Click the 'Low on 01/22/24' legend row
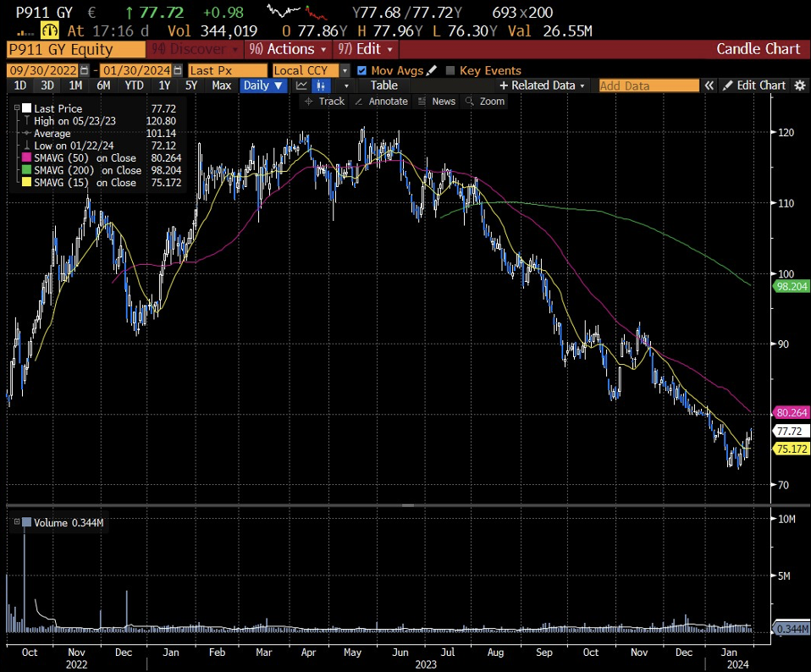 coord(99,146)
